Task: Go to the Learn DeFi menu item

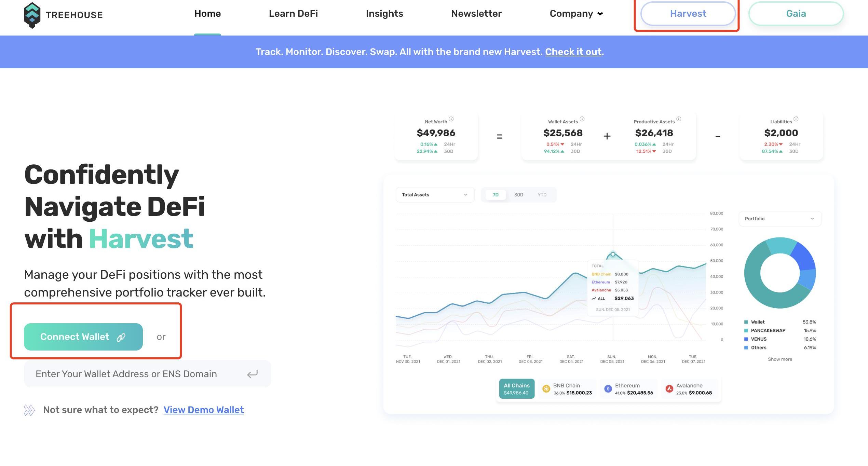Action: tap(293, 14)
